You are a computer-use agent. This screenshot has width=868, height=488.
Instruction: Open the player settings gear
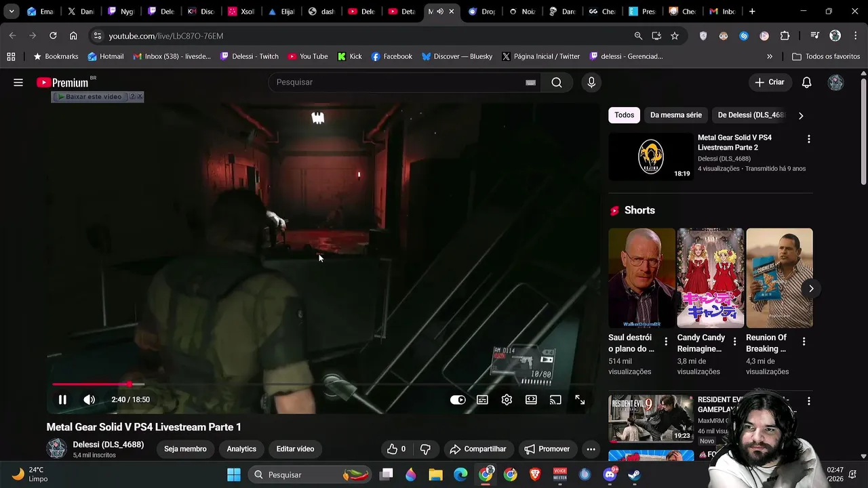click(507, 400)
